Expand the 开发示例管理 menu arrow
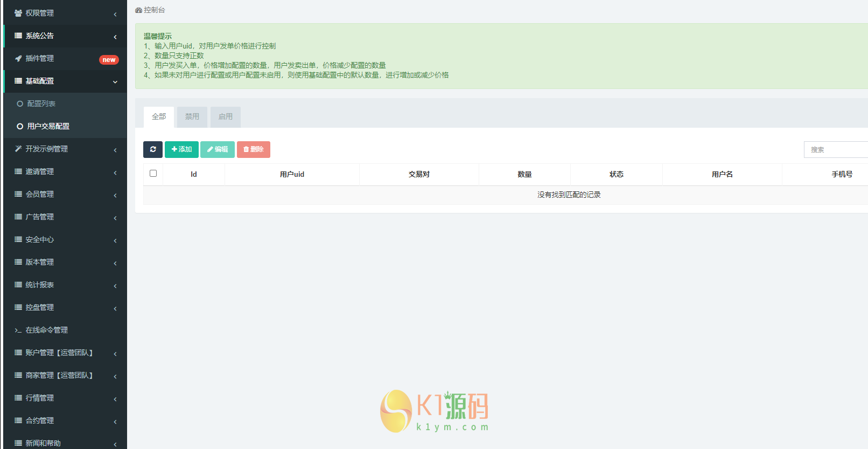868x449 pixels. (x=115, y=150)
